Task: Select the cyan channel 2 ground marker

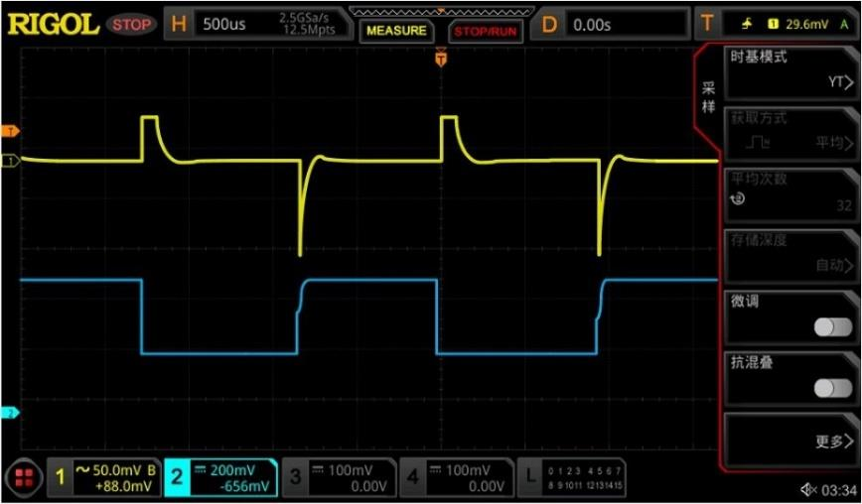Action: (11, 413)
